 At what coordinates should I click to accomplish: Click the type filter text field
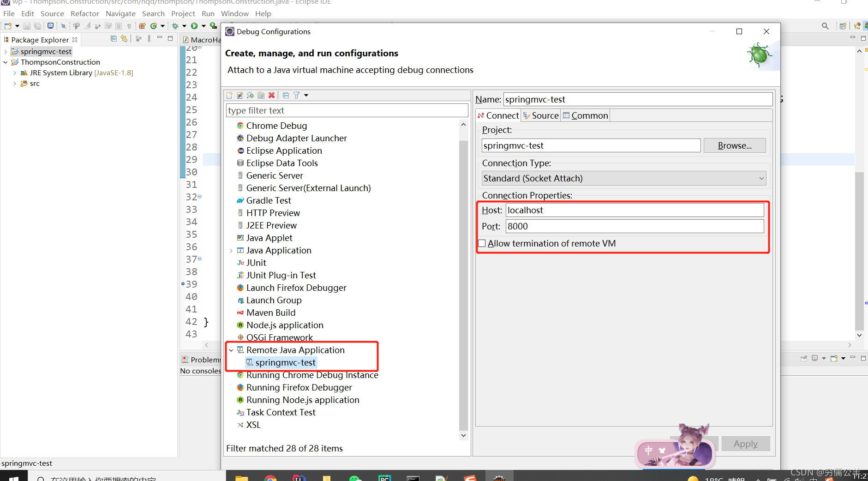click(x=347, y=110)
